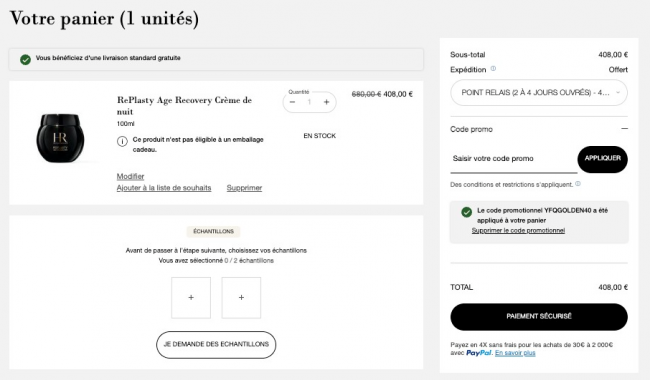Increase quantity with the plus button
The height and width of the screenshot is (380, 650).
point(326,102)
